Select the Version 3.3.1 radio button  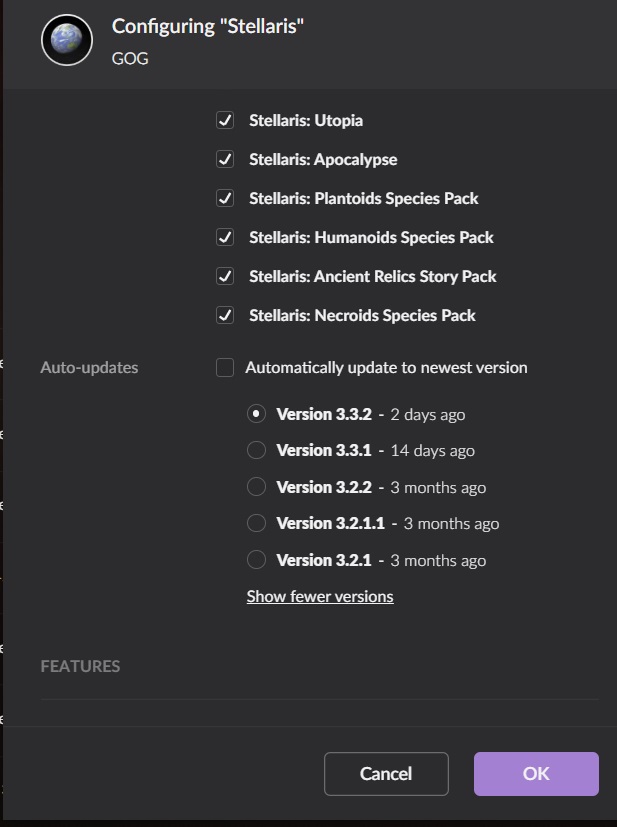tap(256, 450)
